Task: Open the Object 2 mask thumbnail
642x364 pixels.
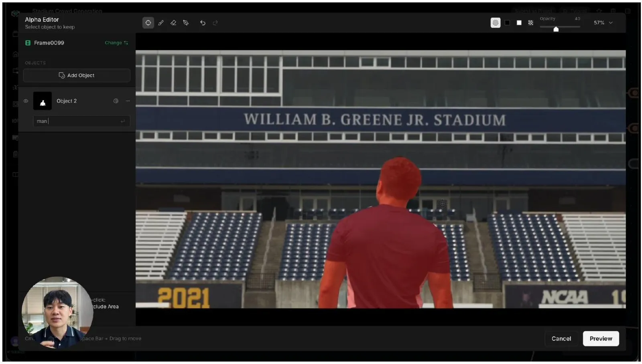Action: pos(43,101)
